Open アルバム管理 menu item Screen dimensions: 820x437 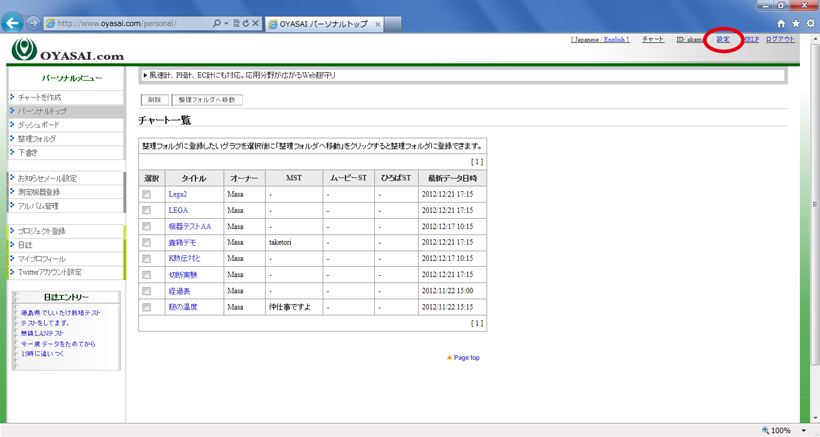coord(38,206)
